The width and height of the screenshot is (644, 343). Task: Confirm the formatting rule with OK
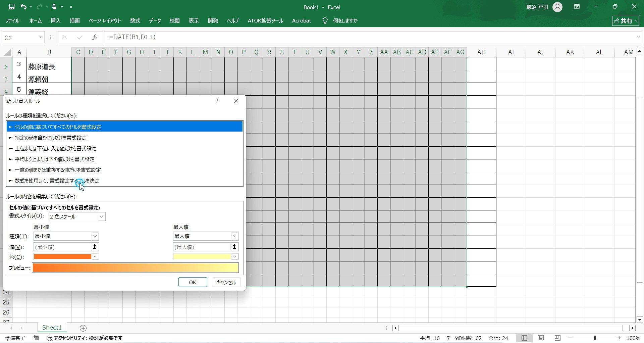coord(193,282)
